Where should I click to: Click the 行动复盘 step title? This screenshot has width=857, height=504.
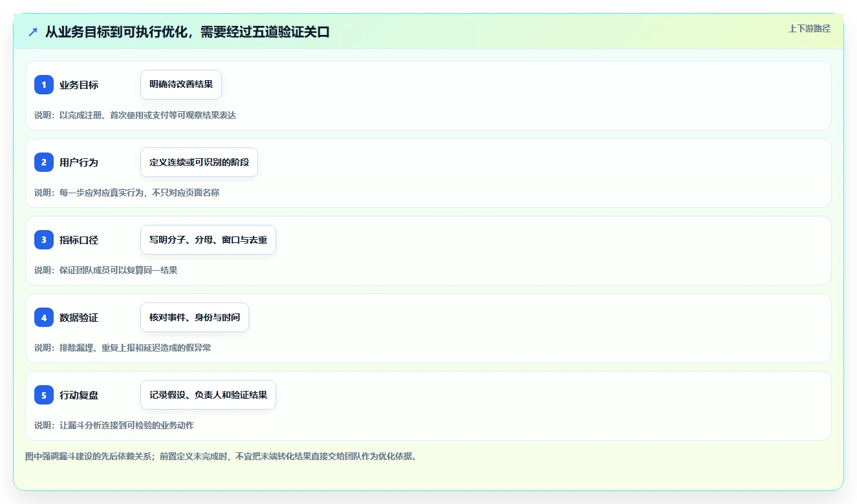(79, 395)
